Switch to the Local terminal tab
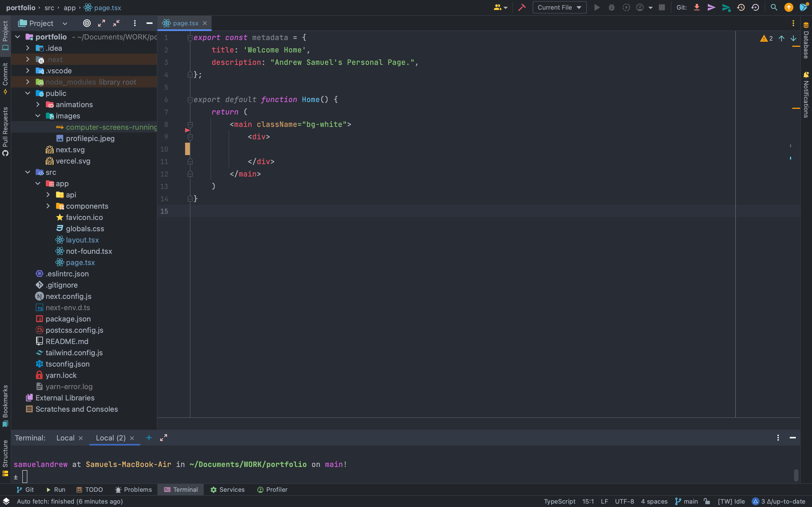 pos(65,438)
